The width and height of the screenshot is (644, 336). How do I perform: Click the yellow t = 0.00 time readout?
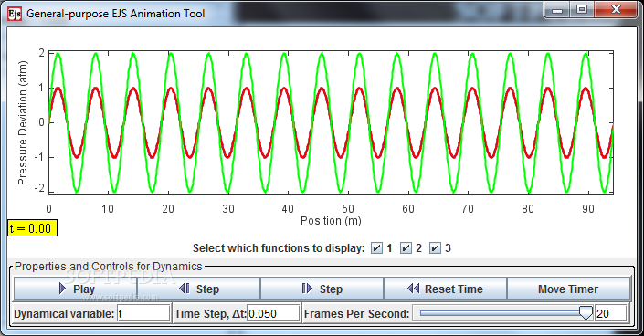pyautogui.click(x=33, y=228)
